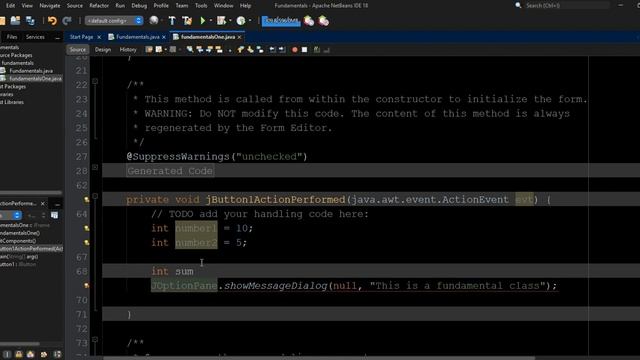Open the default config dropdown

pyautogui.click(x=113, y=20)
